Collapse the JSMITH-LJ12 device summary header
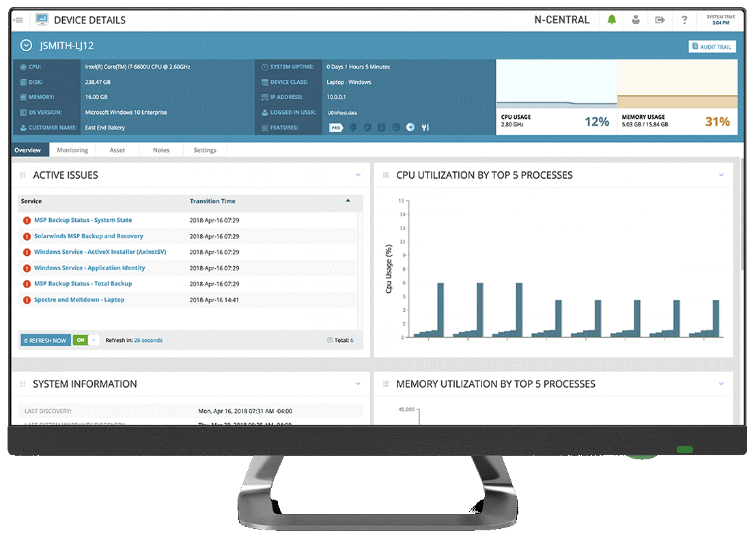 click(26, 45)
